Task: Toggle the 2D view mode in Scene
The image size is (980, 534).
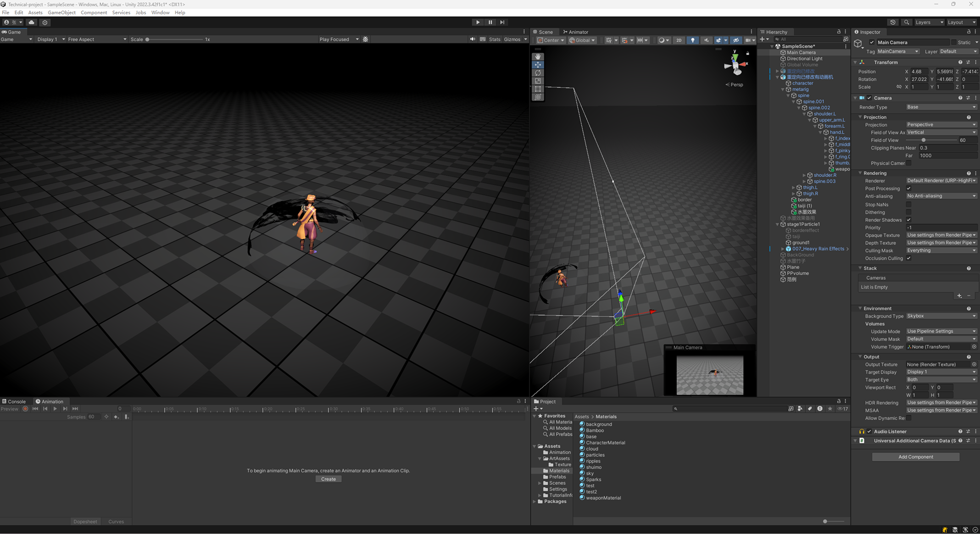Action: pyautogui.click(x=679, y=40)
